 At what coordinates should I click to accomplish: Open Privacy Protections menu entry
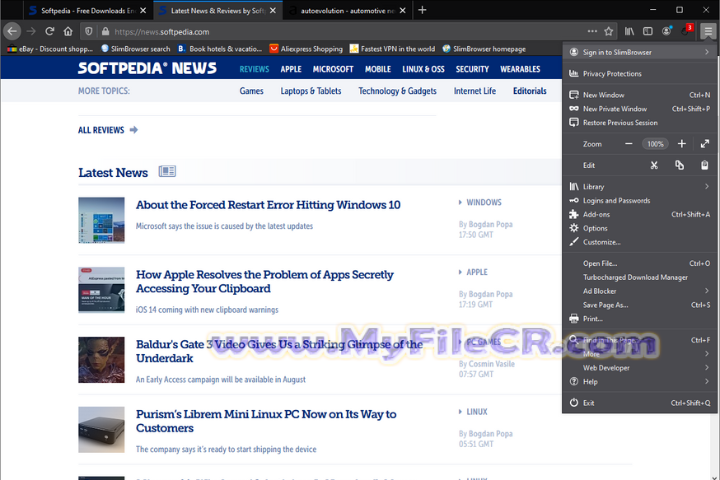640,73
